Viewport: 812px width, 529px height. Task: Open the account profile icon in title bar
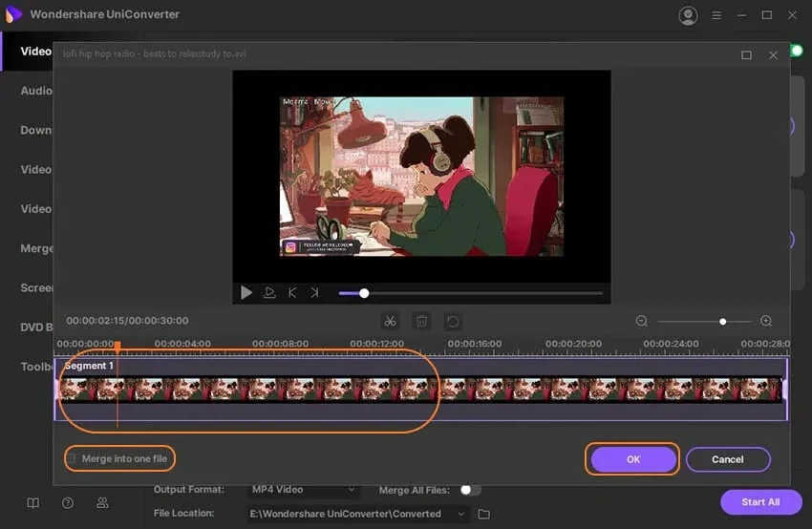point(688,15)
